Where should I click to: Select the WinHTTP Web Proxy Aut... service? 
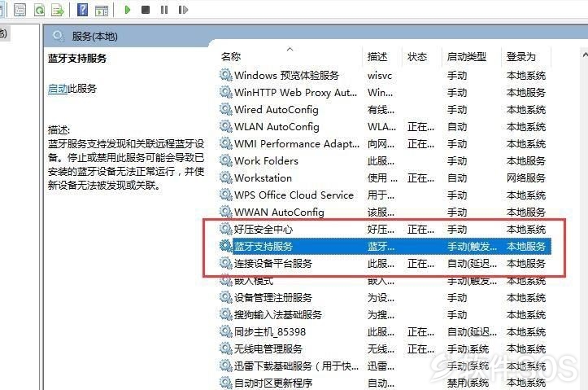coord(385,92)
